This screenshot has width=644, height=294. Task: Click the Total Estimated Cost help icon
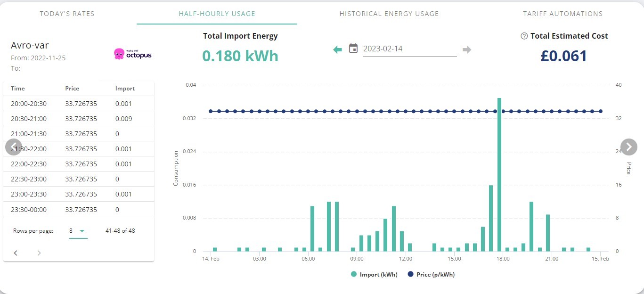coord(524,36)
